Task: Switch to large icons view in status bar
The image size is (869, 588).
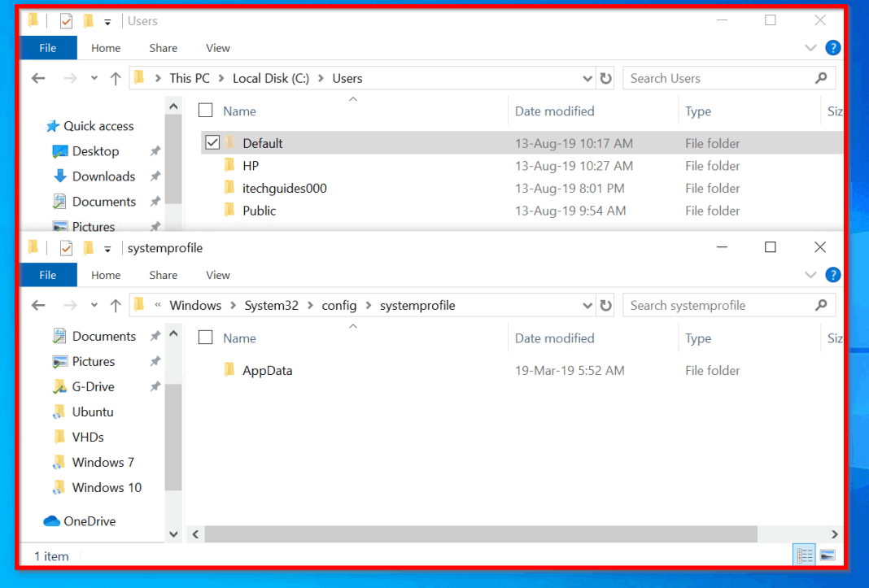Action: [828, 556]
